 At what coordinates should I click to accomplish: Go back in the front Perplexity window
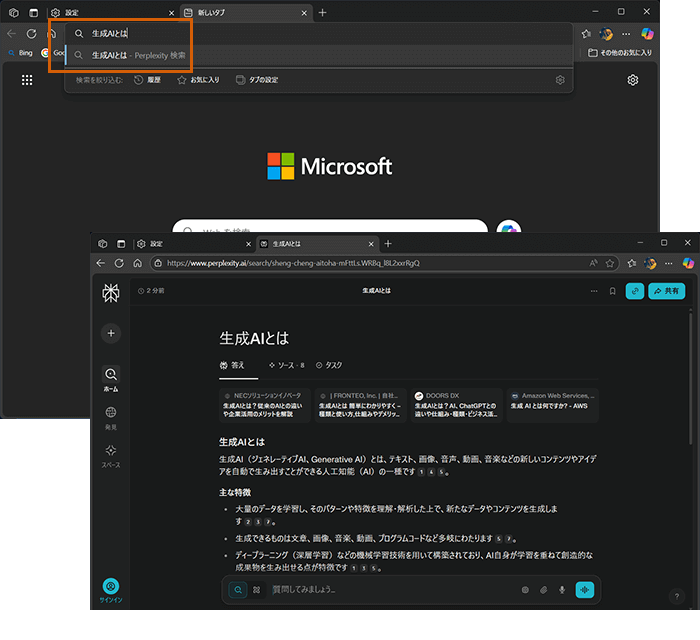(101, 263)
